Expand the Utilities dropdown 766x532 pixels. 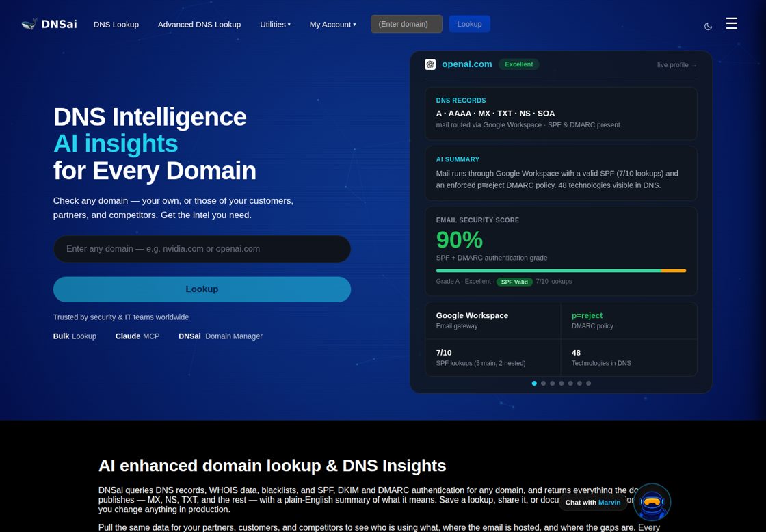pos(275,25)
